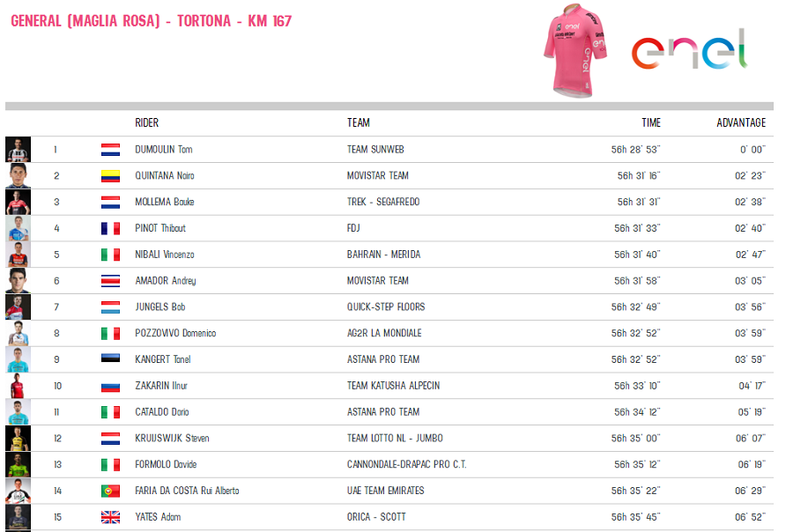
Task: Click the UK flag beside Yates Adam
Action: tap(110, 517)
